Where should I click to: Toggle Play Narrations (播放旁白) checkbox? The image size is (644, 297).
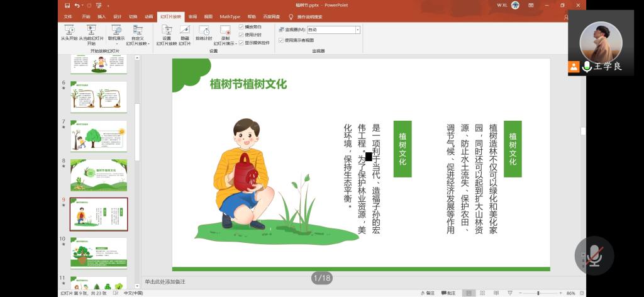click(x=241, y=27)
